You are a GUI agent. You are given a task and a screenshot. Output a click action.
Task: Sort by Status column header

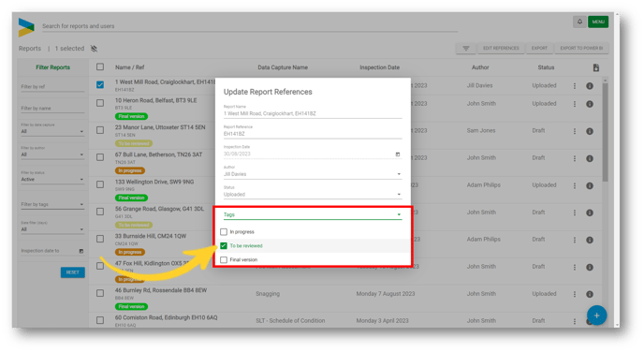(x=546, y=67)
